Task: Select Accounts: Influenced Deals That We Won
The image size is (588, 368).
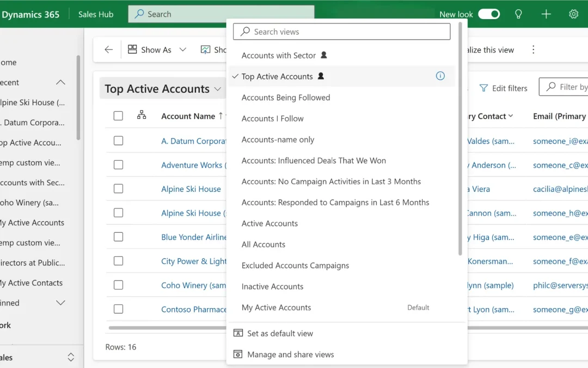Action: point(341,160)
